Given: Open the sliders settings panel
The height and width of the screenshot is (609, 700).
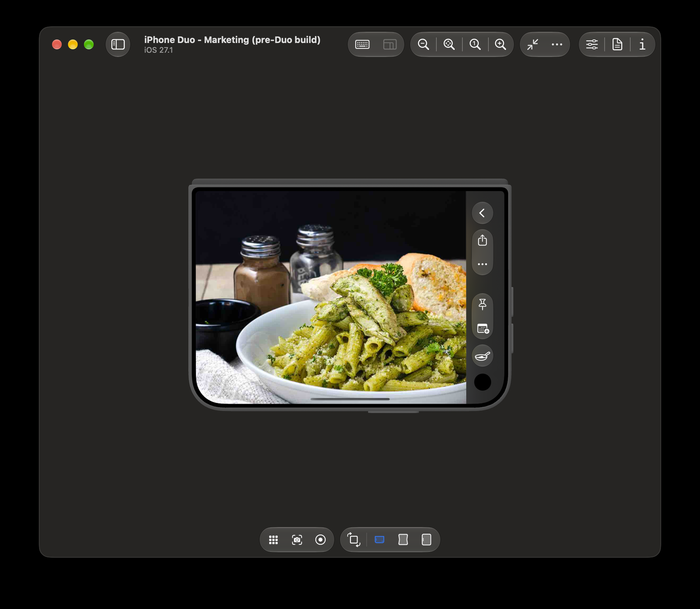Looking at the screenshot, I should (592, 44).
